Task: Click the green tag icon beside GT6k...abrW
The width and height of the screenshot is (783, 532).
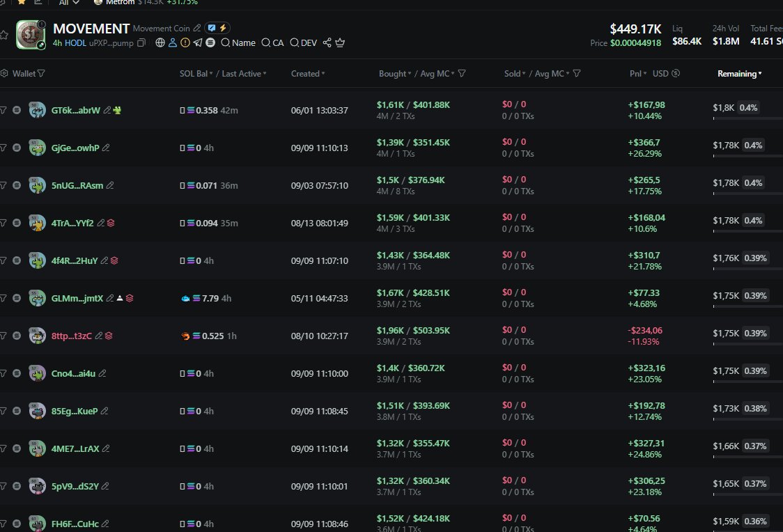Action: pos(117,110)
